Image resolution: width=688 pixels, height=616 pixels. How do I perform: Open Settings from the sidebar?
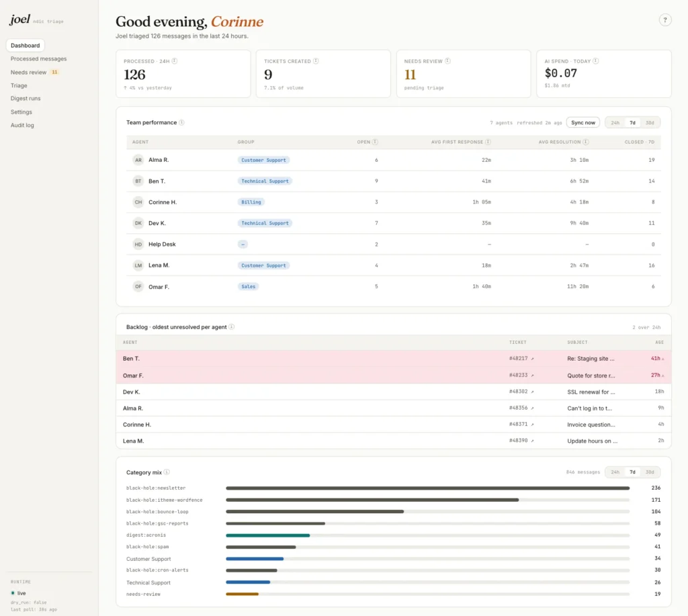point(21,112)
